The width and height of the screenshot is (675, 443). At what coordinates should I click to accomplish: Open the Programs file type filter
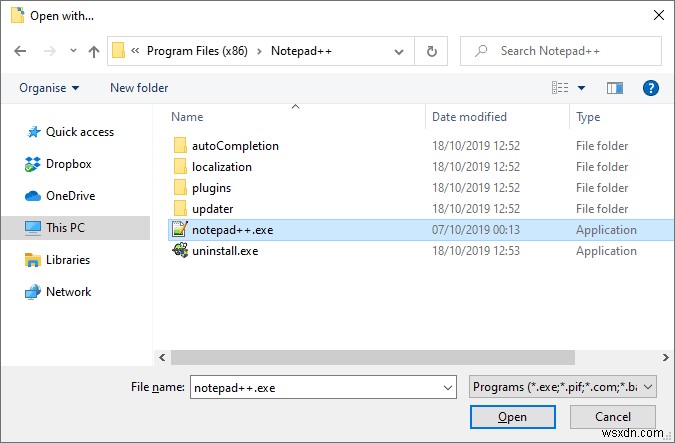(x=562, y=387)
